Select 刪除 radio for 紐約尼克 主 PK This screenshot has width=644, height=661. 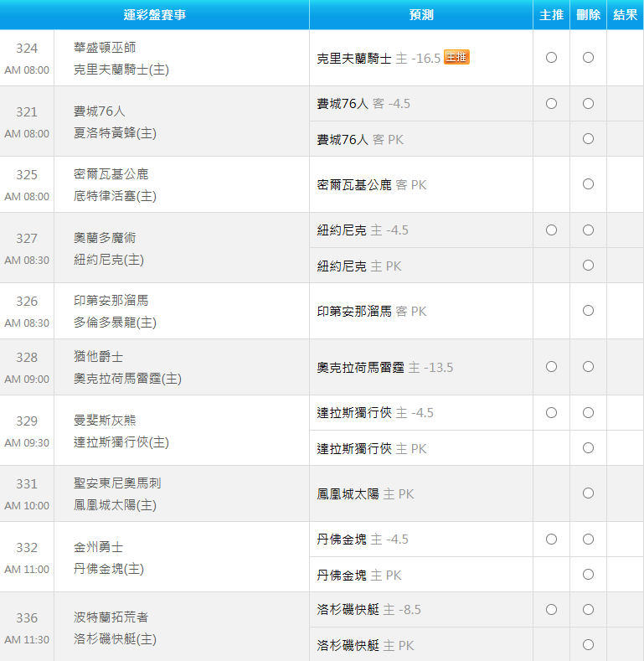588,266
